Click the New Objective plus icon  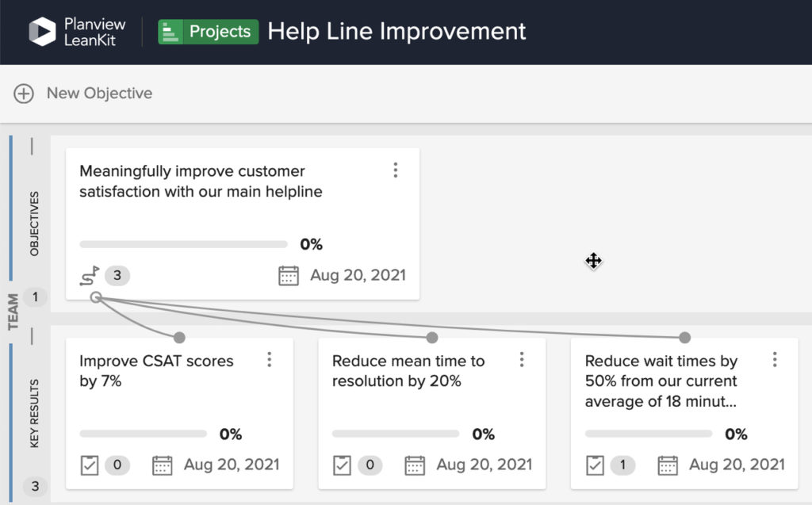point(24,94)
